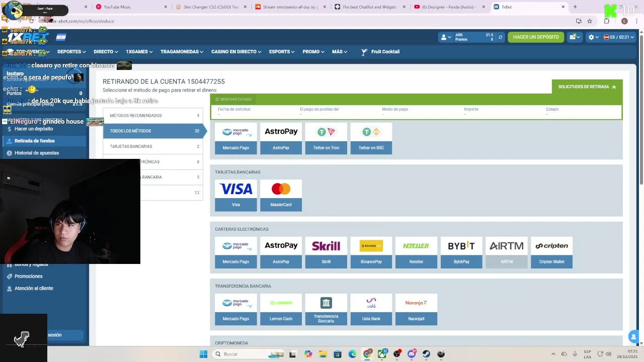Viewport: 644px width, 362px height.
Task: Switch to The best ChatBot and Widgets tab
Action: 370,7
